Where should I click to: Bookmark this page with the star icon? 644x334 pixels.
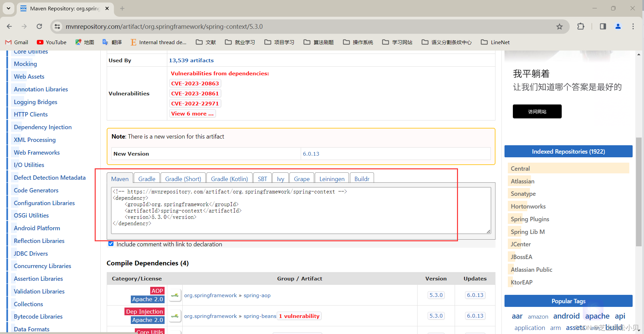pyautogui.click(x=559, y=26)
